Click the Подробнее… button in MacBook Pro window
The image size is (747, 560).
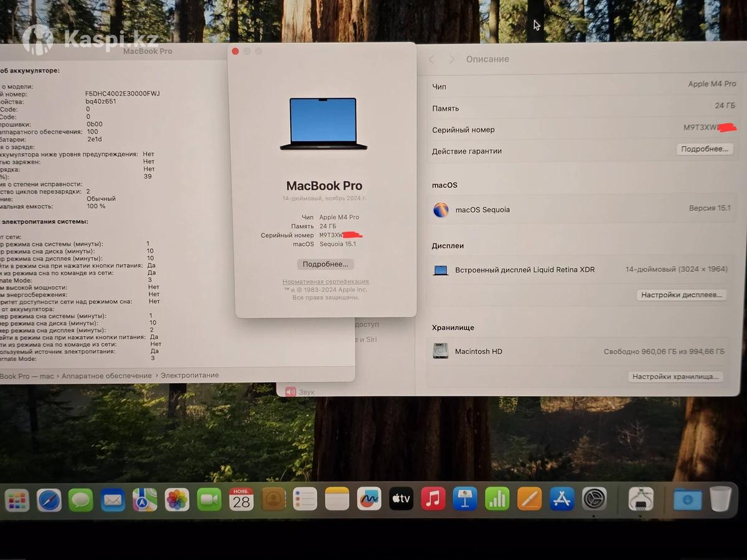pos(325,264)
